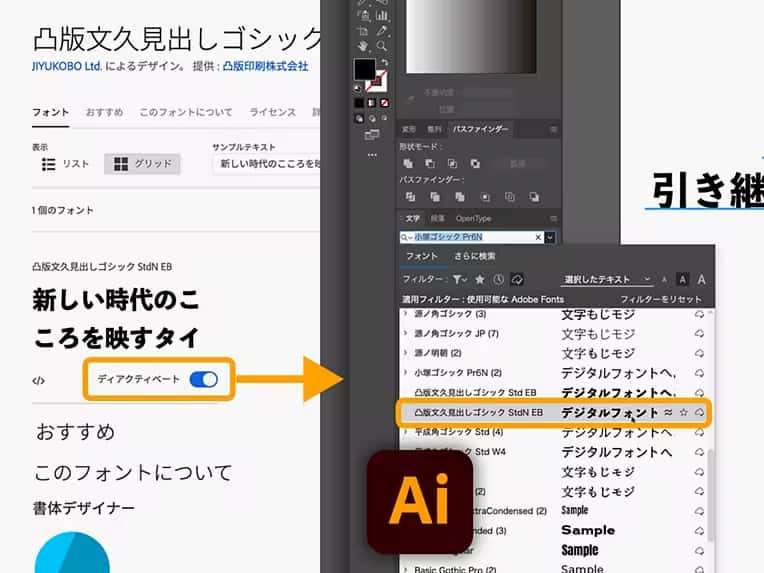Click フィルターをリセット
The height and width of the screenshot is (573, 764).
coord(661,299)
